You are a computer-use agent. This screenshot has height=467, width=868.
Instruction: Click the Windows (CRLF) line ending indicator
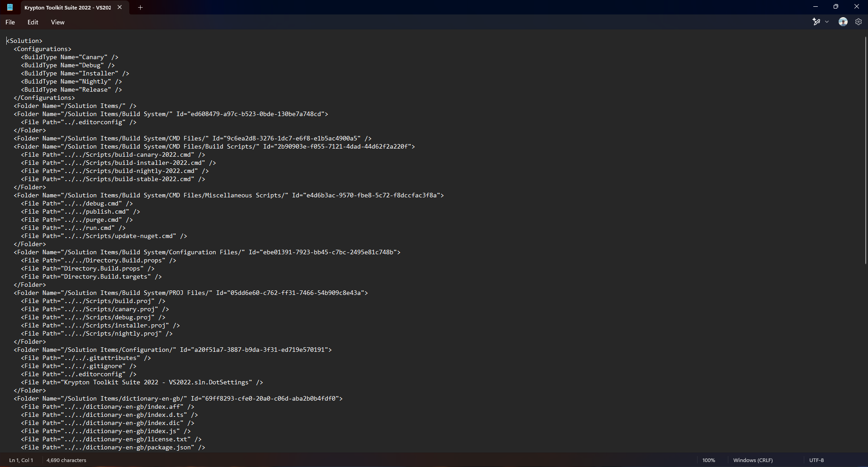[x=753, y=460]
